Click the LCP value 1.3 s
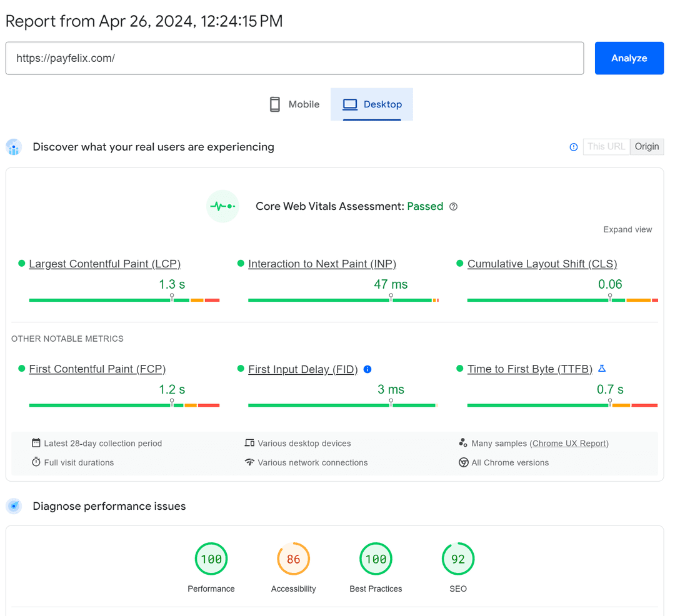Image resolution: width=675 pixels, height=616 pixels. tap(172, 284)
